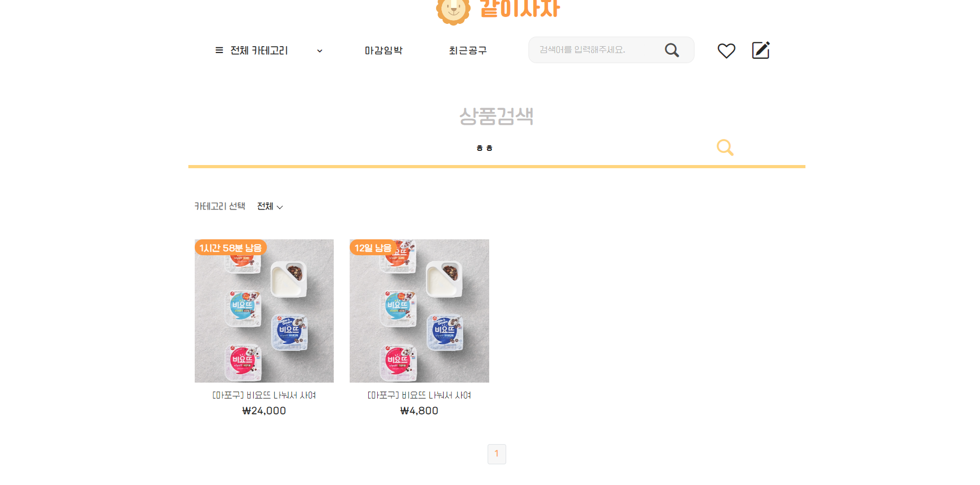
Task: Click the product search text field
Action: pos(451,148)
